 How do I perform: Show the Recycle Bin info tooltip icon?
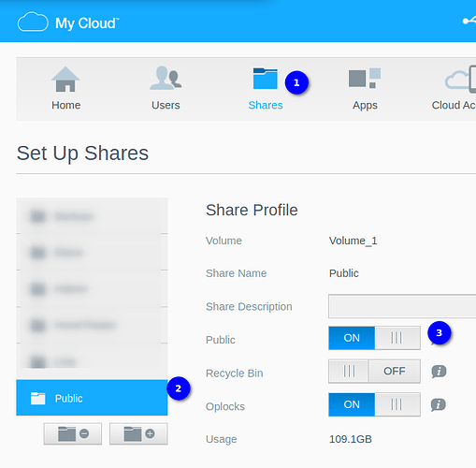(x=439, y=372)
